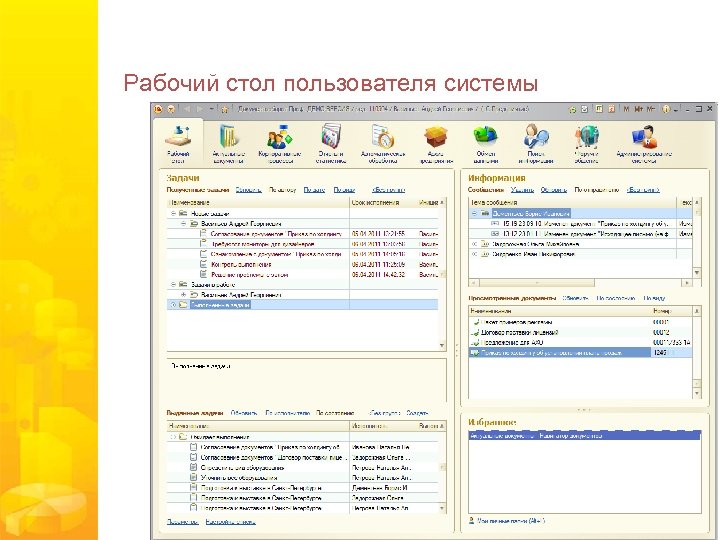This screenshot has height=540, width=720.
Task: Click the Тема сообщения column header
Action: click(572, 202)
